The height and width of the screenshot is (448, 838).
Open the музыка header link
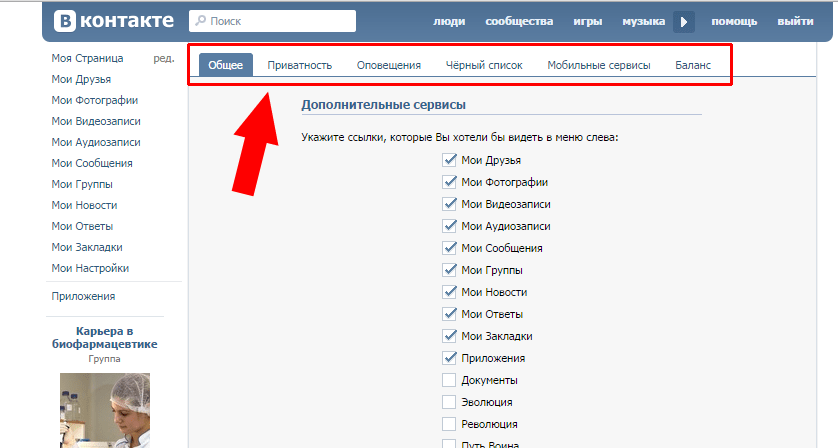pos(643,21)
